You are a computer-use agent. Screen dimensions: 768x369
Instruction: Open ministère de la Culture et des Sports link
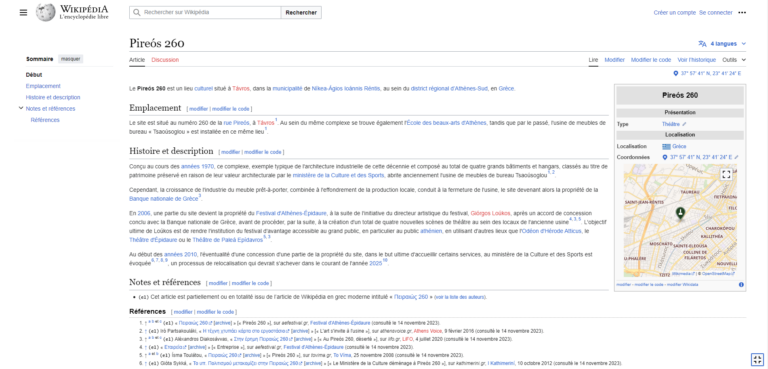coord(338,175)
